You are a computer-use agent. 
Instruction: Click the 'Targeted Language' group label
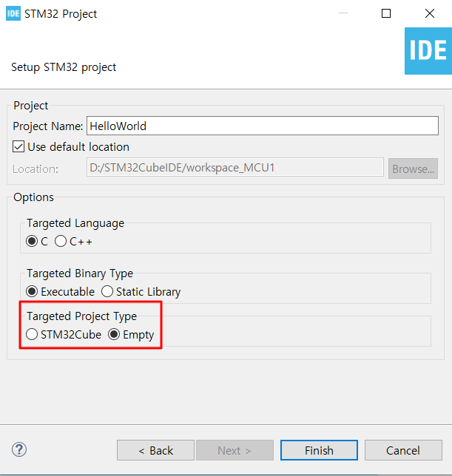tap(75, 223)
